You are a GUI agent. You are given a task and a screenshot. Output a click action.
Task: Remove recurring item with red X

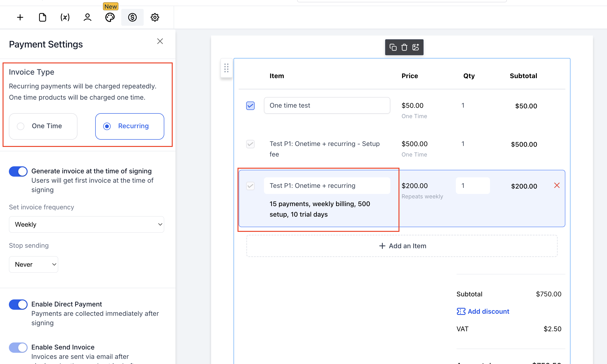(x=557, y=186)
